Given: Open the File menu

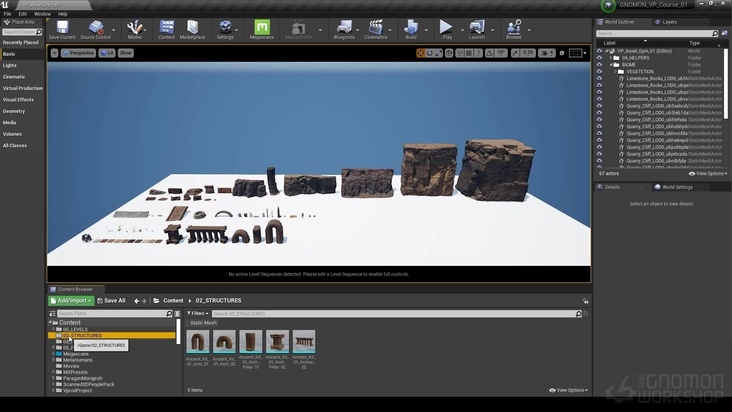Looking at the screenshot, I should [7, 14].
